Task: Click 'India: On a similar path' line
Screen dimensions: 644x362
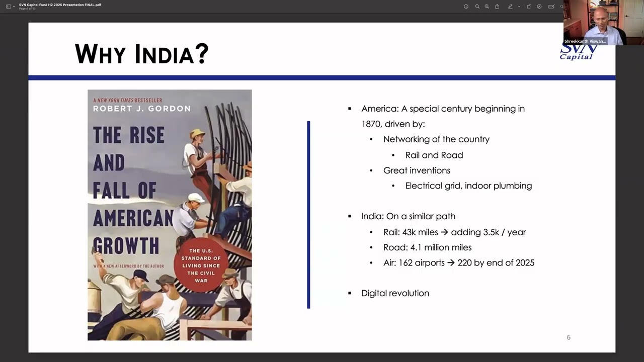Action: click(x=408, y=216)
